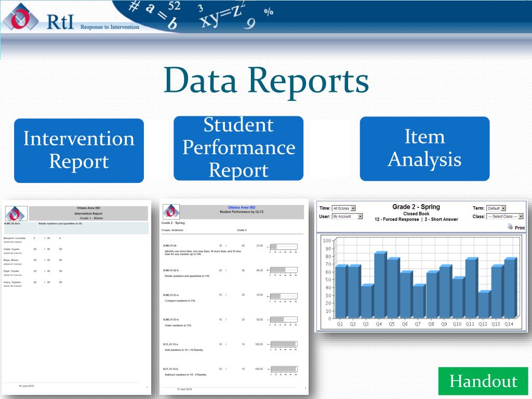Click the '16 June 2010' footer date

pos(26,386)
